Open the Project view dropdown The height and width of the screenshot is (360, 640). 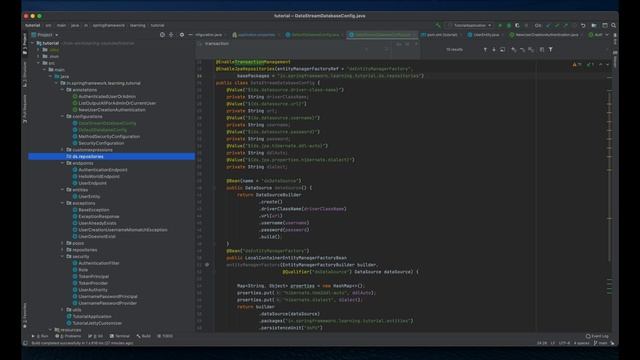[44, 35]
